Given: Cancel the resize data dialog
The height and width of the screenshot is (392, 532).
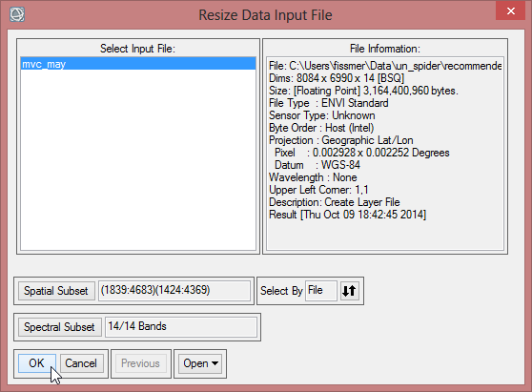Looking at the screenshot, I should pyautogui.click(x=81, y=363).
